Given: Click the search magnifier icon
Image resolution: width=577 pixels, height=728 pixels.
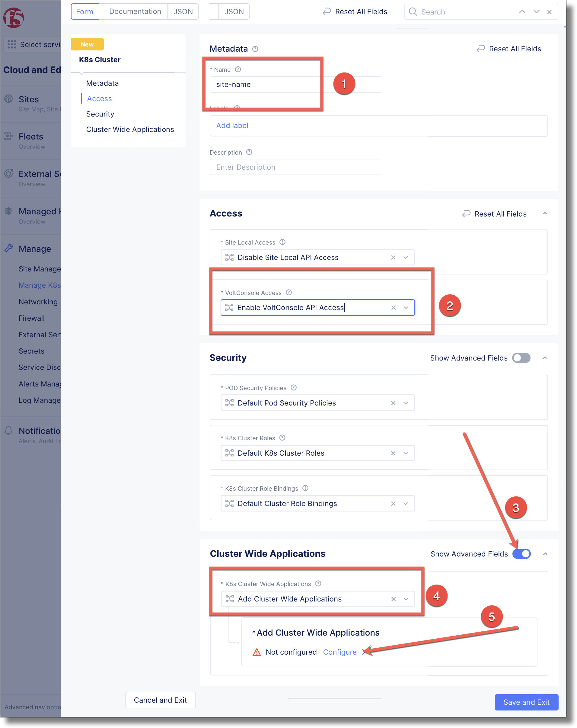Looking at the screenshot, I should point(413,12).
